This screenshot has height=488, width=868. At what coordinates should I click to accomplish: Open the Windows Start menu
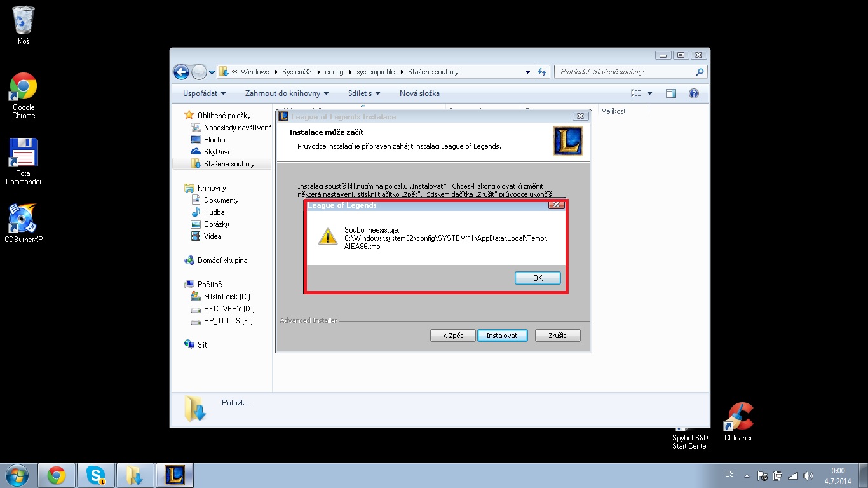pyautogui.click(x=17, y=475)
